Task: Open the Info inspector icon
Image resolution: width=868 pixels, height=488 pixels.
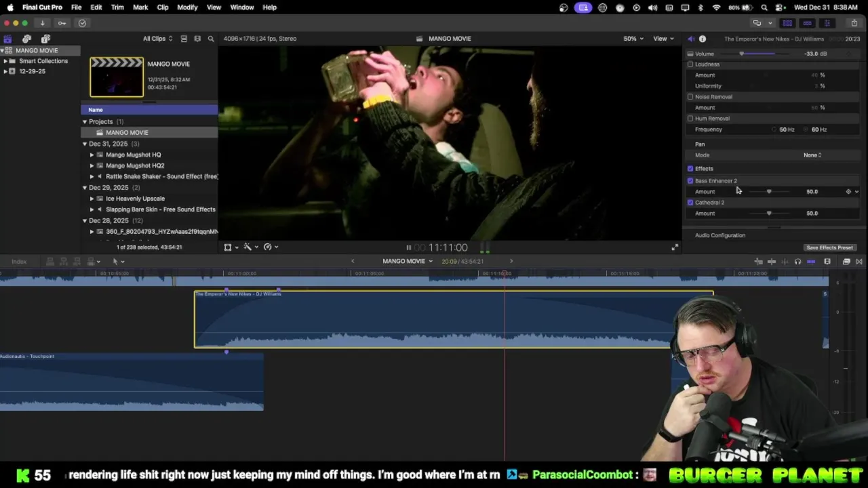Action: point(703,39)
